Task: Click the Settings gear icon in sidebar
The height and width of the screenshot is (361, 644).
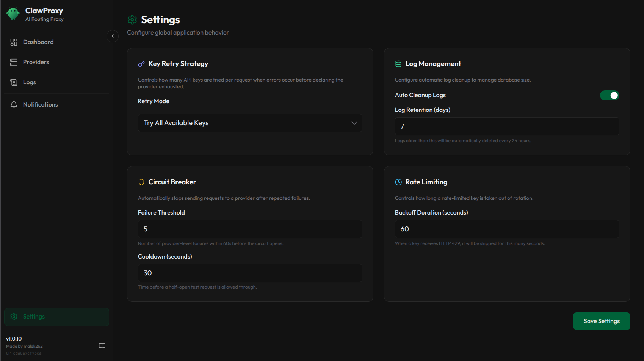Action: tap(14, 317)
